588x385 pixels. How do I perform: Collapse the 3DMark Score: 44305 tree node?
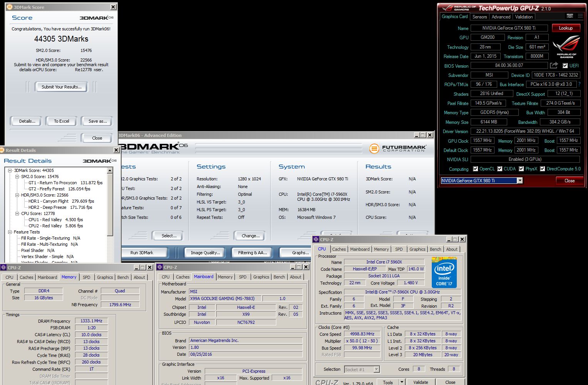click(10, 170)
